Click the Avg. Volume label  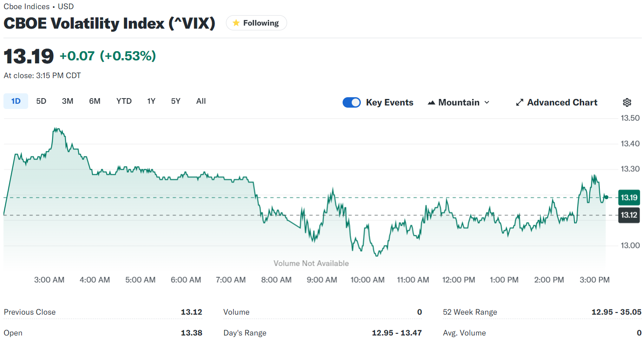(x=464, y=333)
